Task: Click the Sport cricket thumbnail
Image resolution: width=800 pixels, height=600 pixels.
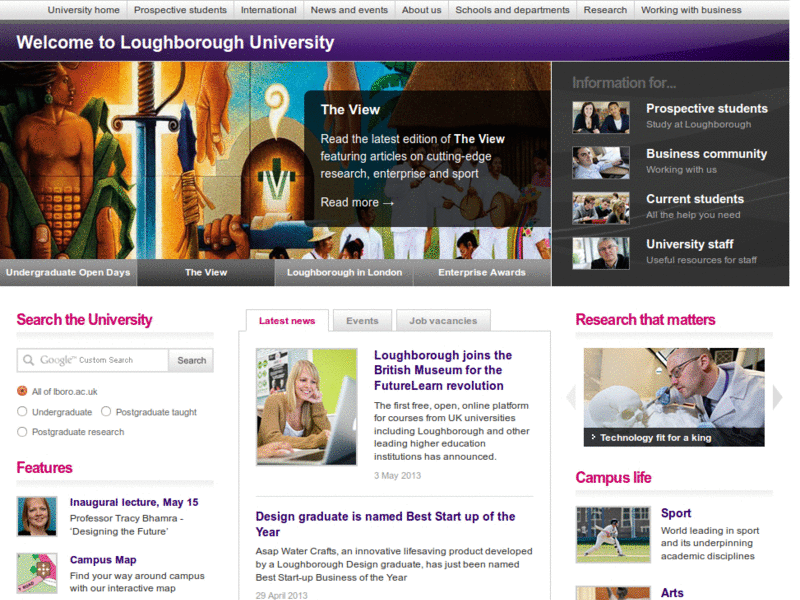Action: [613, 534]
